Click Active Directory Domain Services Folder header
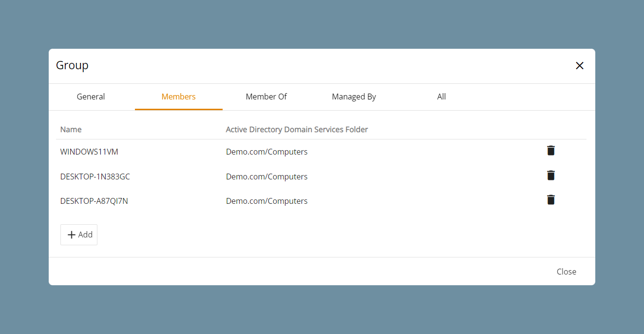Image resolution: width=644 pixels, height=334 pixels. (x=297, y=130)
